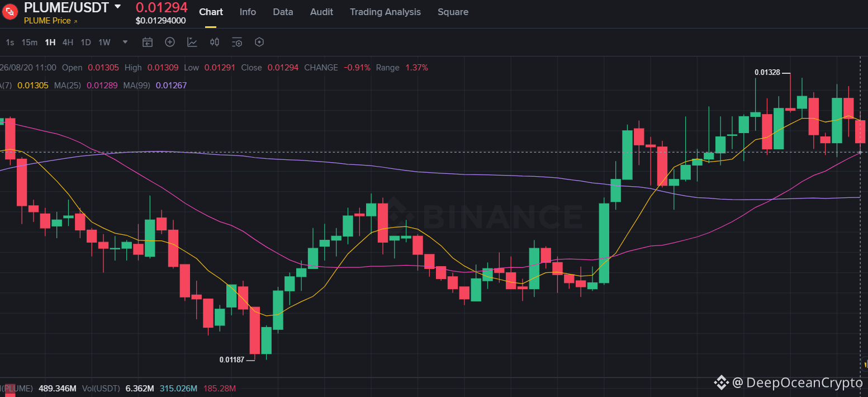Click the Range 1.37% value
The height and width of the screenshot is (397, 868).
tap(416, 68)
